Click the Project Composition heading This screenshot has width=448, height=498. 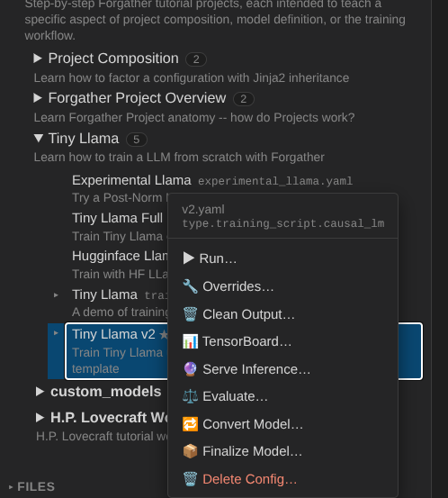pos(113,59)
